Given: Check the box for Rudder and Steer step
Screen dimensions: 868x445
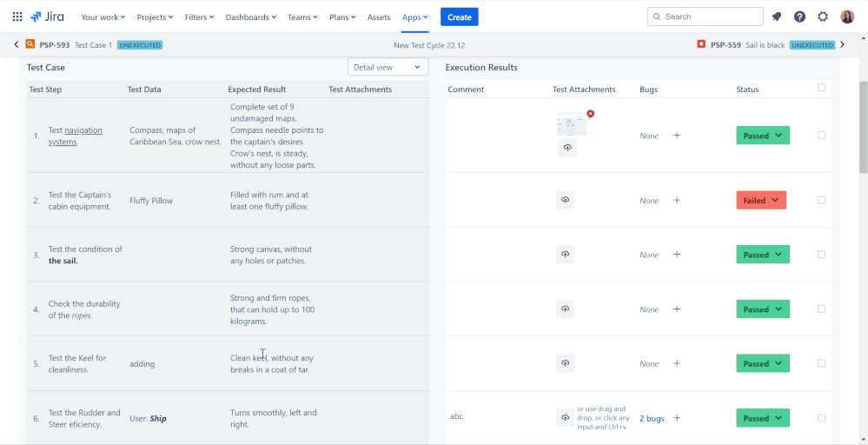Looking at the screenshot, I should coord(821,418).
